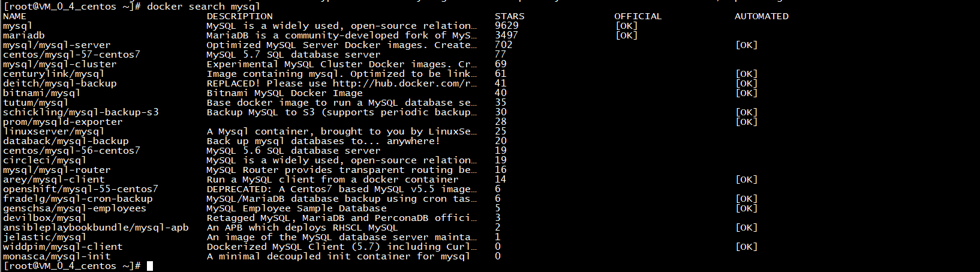Viewport: 980px width, 272px height.
Task: Click the terminal cursor at bottom prompt
Action: (150, 266)
